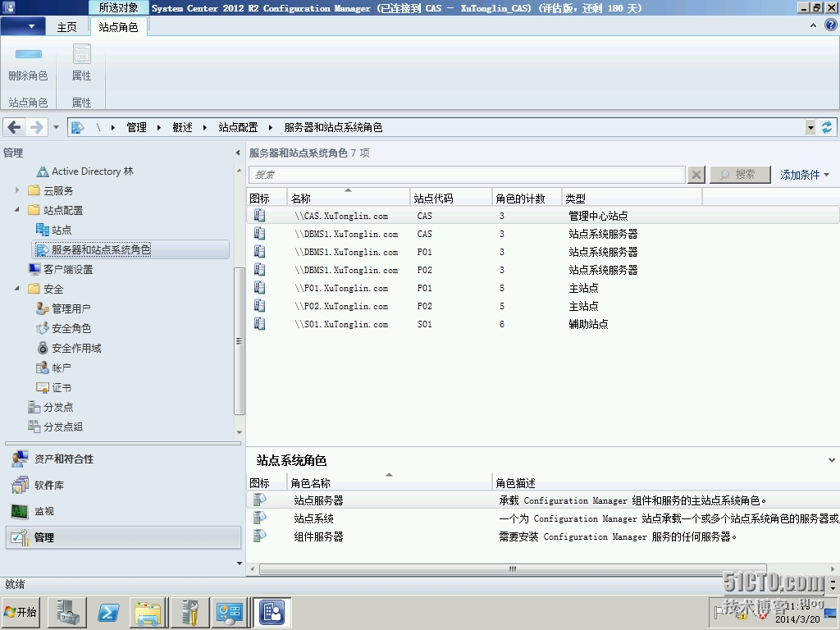The width and height of the screenshot is (840, 630).
Task: Open 安全作用域 tree node
Action: (x=69, y=348)
